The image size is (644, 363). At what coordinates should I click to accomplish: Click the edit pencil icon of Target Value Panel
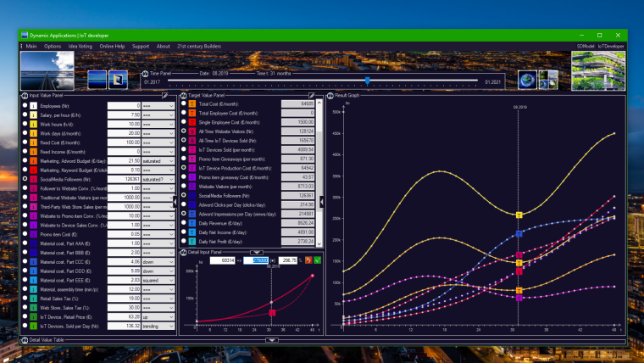click(x=313, y=95)
